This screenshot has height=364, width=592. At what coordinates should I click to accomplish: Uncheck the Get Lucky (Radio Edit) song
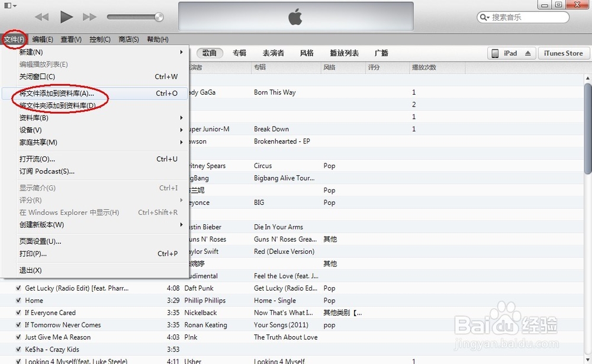[18, 288]
